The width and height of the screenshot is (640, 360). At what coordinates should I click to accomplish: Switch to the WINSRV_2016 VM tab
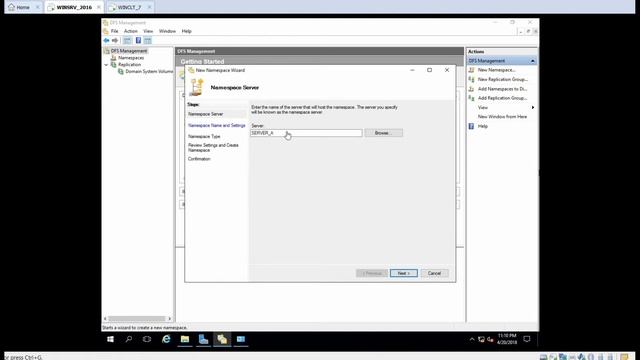click(73, 7)
